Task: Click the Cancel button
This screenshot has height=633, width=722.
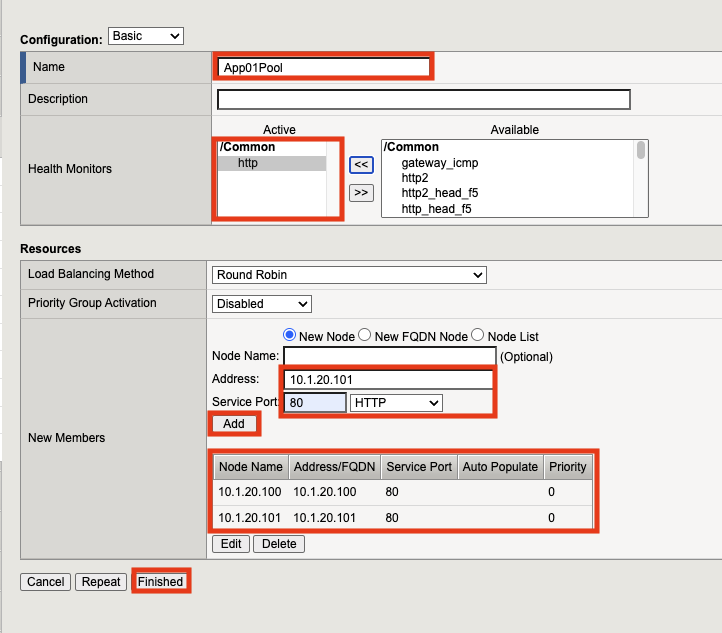Action: (x=45, y=582)
